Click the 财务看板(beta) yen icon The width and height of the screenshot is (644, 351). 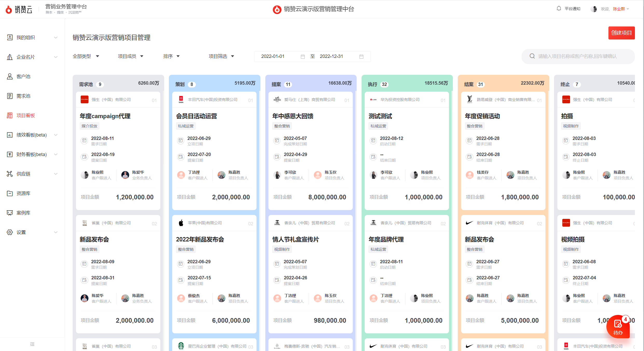(x=10, y=154)
